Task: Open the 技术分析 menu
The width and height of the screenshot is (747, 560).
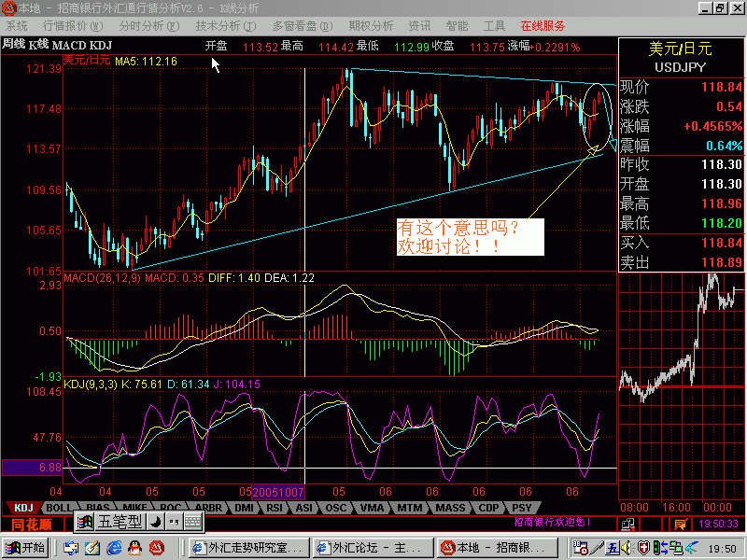Action: pos(225,26)
